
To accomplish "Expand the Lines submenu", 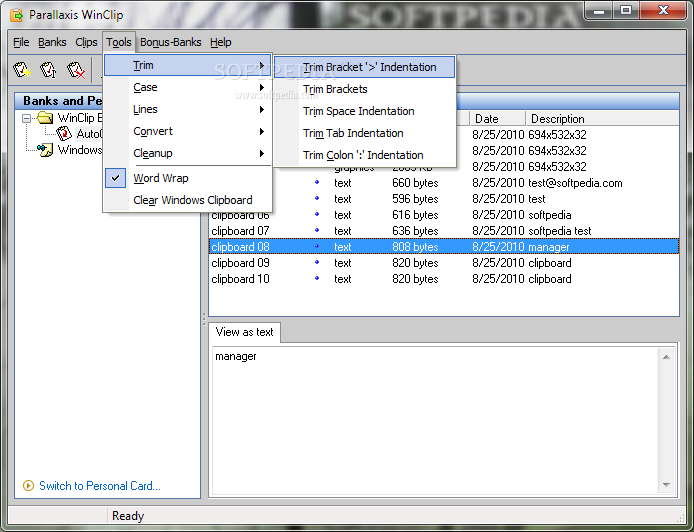I will [x=188, y=109].
